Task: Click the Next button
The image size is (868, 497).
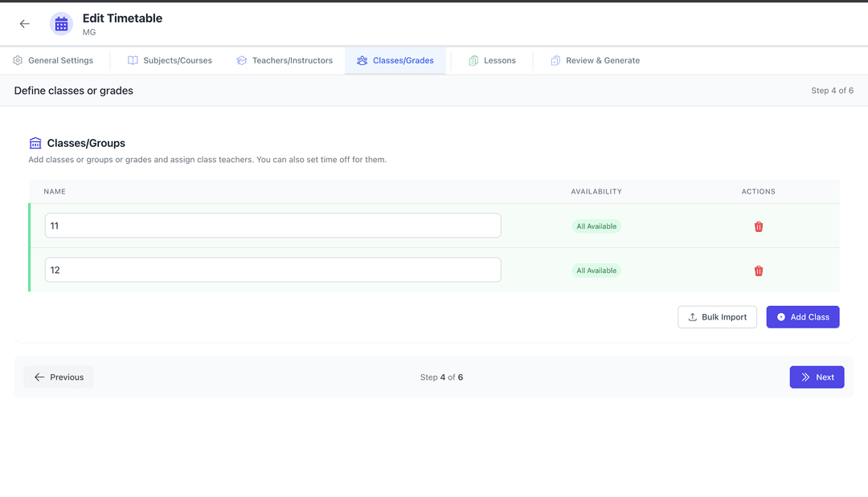Action: coord(817,377)
